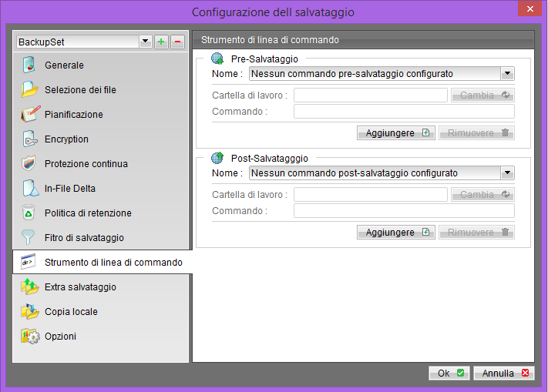The height and width of the screenshot is (392, 548).
Task: Click the Opzioni gear icon
Action: [30, 336]
